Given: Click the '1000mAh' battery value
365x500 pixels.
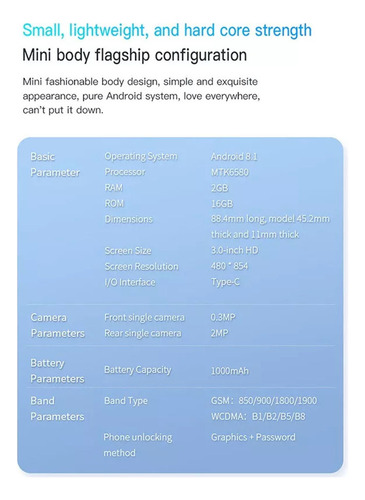Looking at the screenshot, I should (x=230, y=371).
